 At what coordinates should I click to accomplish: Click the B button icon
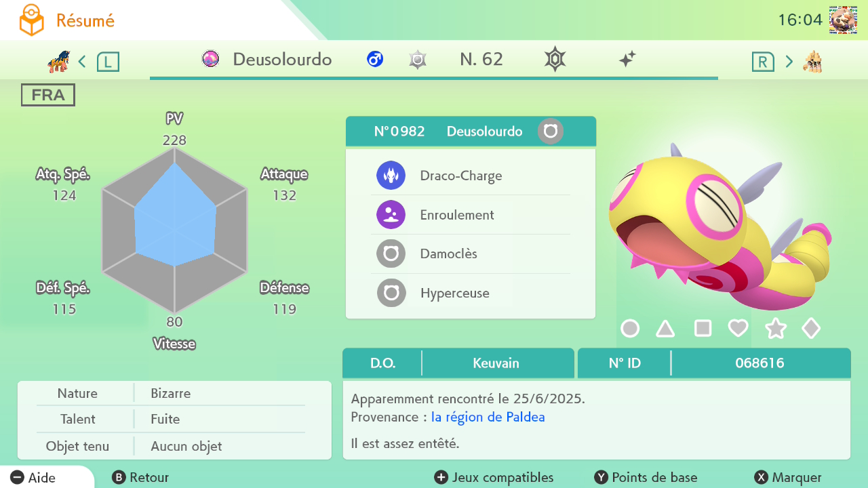pos(119,478)
